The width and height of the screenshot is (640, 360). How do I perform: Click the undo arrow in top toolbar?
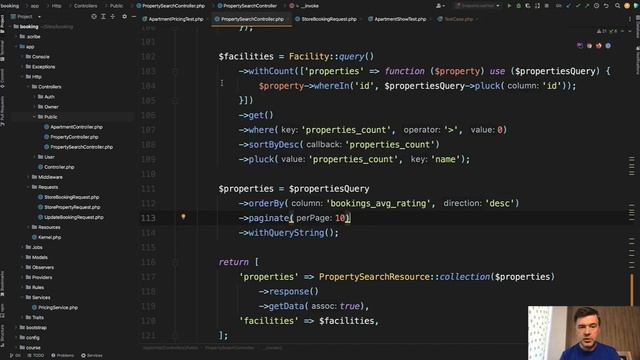606,6
